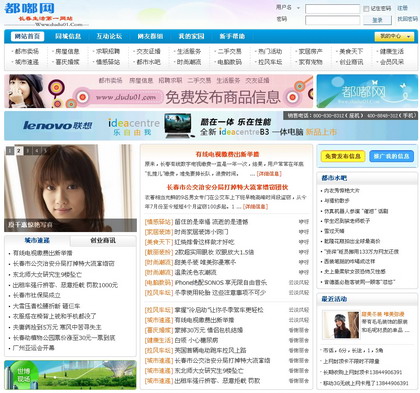Screen dimensions: 420x393
Task: Open the 都市卖场 category link
Action: (x=27, y=51)
